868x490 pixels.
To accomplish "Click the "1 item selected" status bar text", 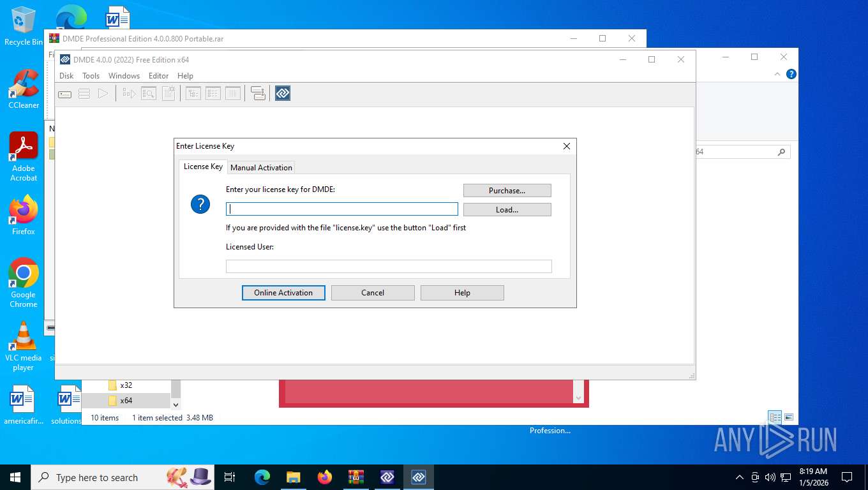I will [x=156, y=418].
